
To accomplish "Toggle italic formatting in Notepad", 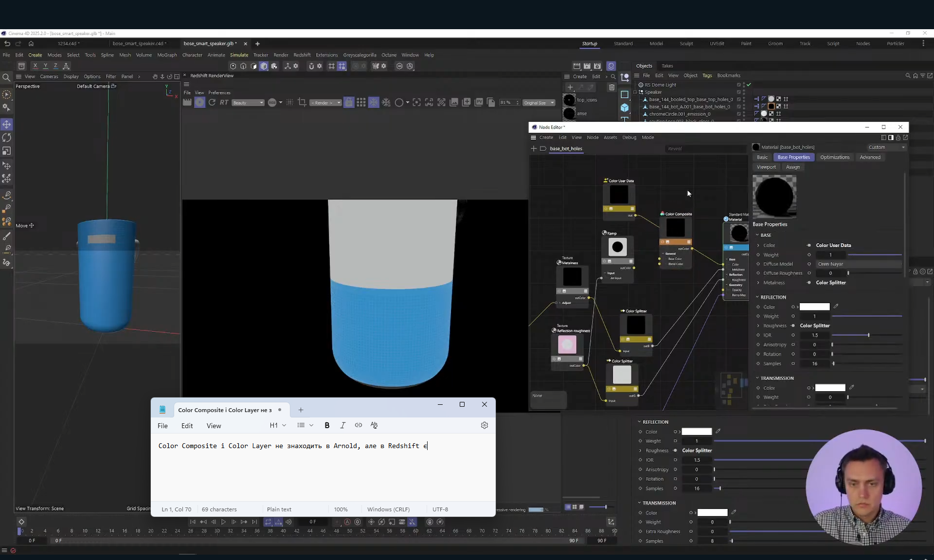I will point(342,425).
